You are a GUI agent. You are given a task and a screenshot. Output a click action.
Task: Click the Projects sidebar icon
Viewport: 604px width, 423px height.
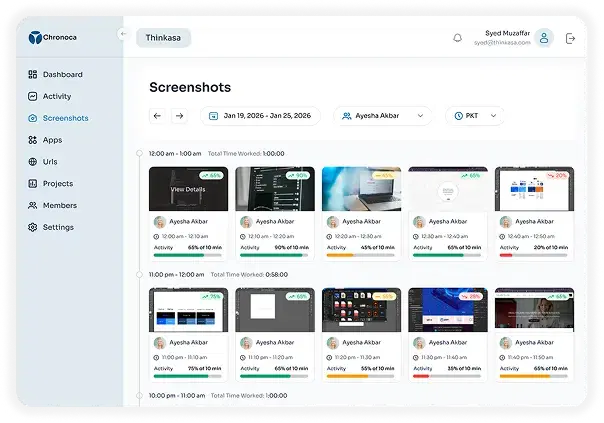pos(33,184)
